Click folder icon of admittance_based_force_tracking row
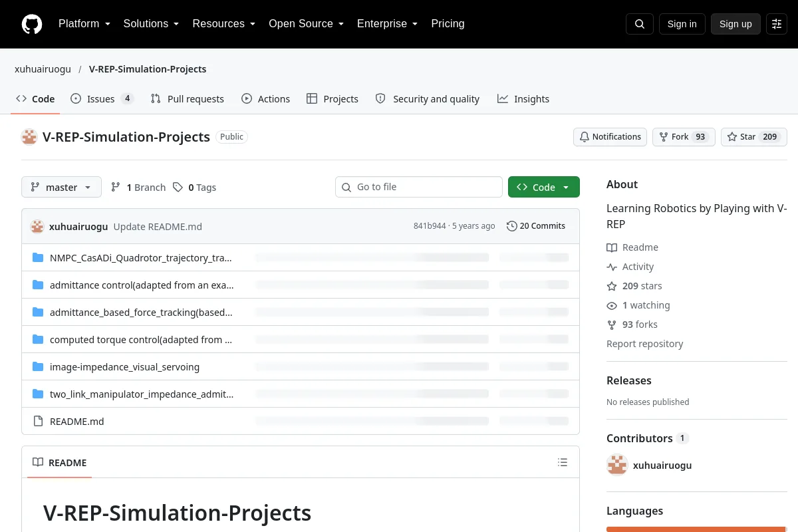The height and width of the screenshot is (532, 798). (38, 313)
